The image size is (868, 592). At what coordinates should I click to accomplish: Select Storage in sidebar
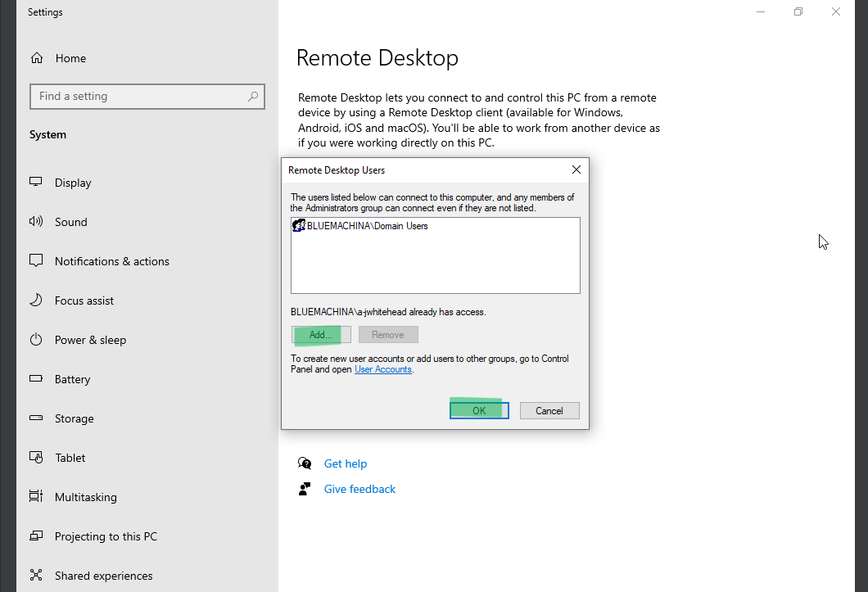[x=75, y=418]
